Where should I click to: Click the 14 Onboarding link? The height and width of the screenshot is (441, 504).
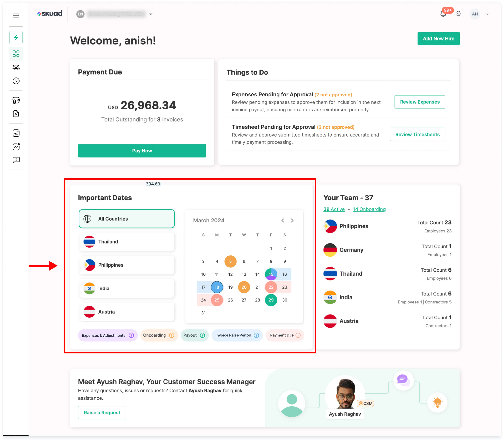tap(369, 209)
